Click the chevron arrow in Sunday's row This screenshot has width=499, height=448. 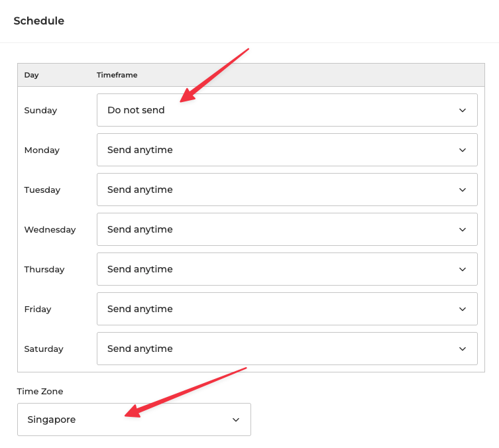point(463,110)
